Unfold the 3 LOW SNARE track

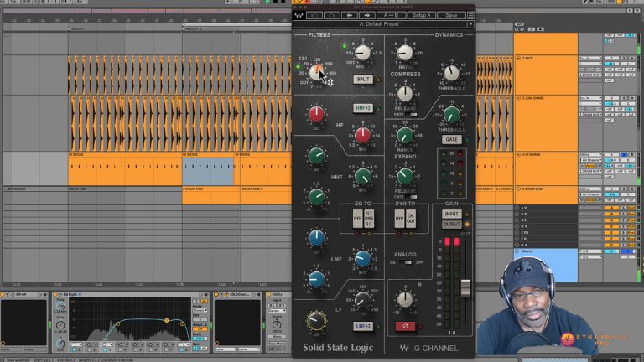(x=518, y=99)
